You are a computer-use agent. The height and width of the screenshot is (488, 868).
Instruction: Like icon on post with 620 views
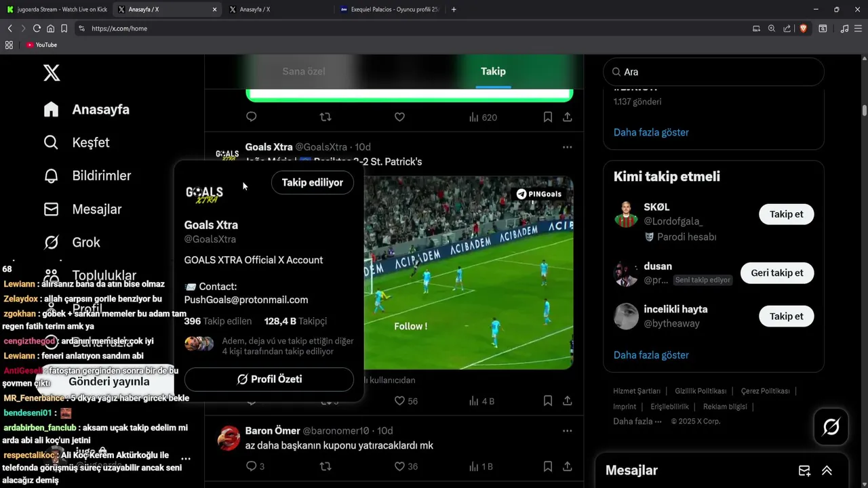coord(399,117)
